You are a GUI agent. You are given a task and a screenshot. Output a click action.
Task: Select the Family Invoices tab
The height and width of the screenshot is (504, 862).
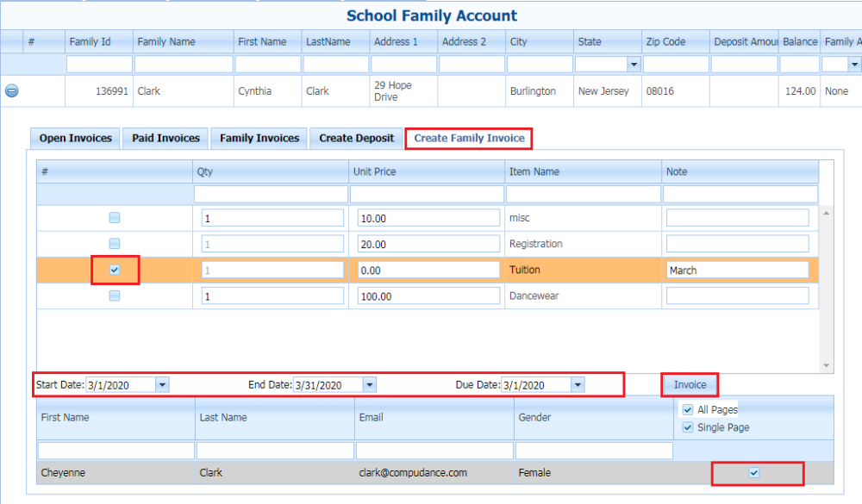coord(259,138)
